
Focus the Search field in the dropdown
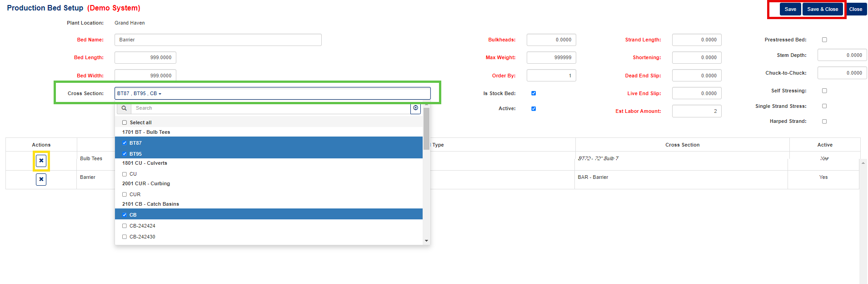click(x=271, y=108)
